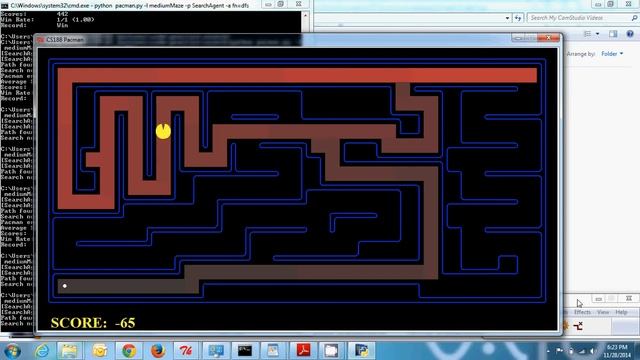This screenshot has height=360, width=640.
Task: Maximize the Explorer window
Action: pyautogui.click(x=611, y=4)
